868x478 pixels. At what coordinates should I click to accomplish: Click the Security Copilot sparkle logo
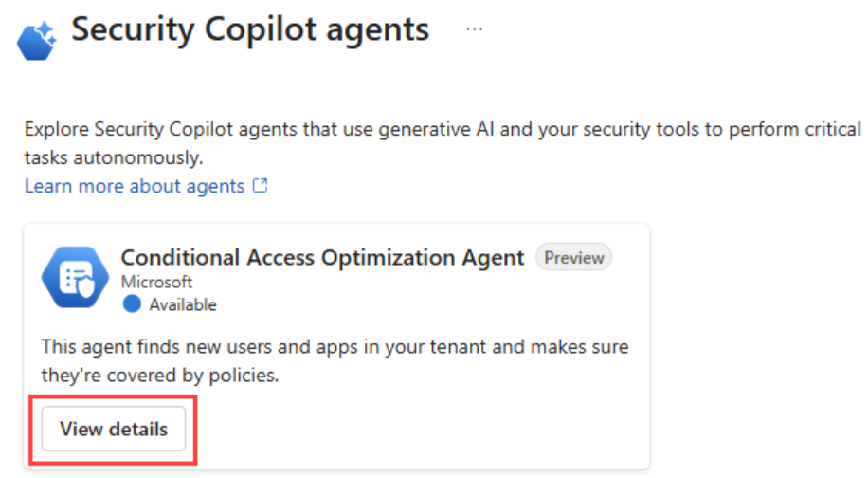coord(38,40)
